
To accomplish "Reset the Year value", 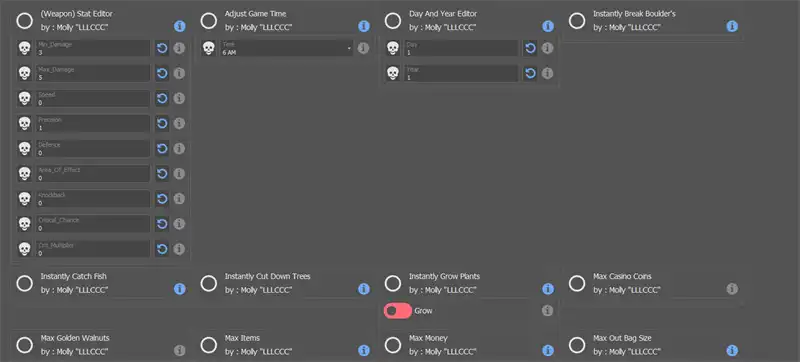I will point(530,73).
